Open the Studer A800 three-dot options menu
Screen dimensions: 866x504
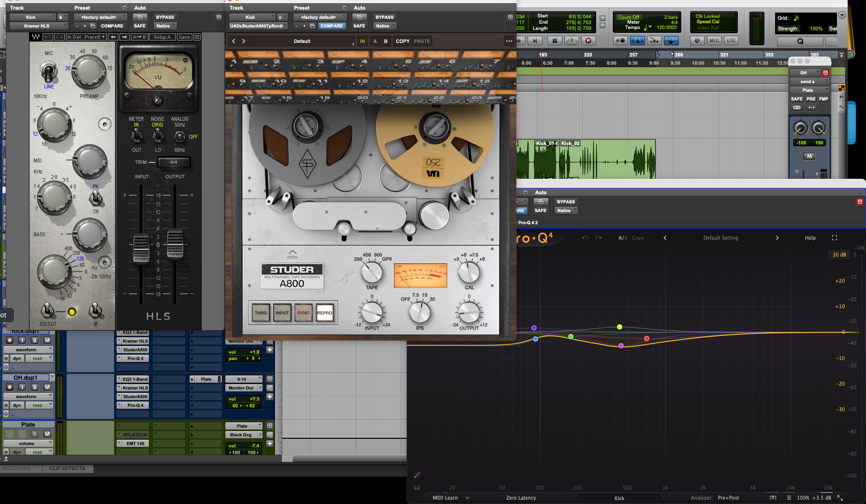(x=509, y=41)
